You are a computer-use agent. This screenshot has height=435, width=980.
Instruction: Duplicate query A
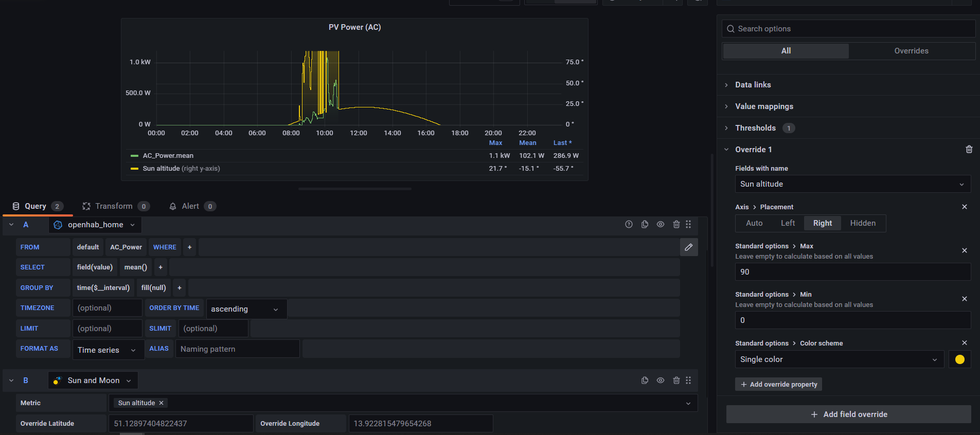645,224
